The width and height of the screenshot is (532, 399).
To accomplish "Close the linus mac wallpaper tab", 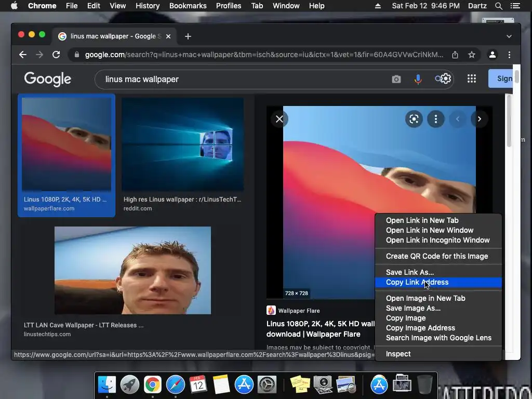I will pos(168,36).
